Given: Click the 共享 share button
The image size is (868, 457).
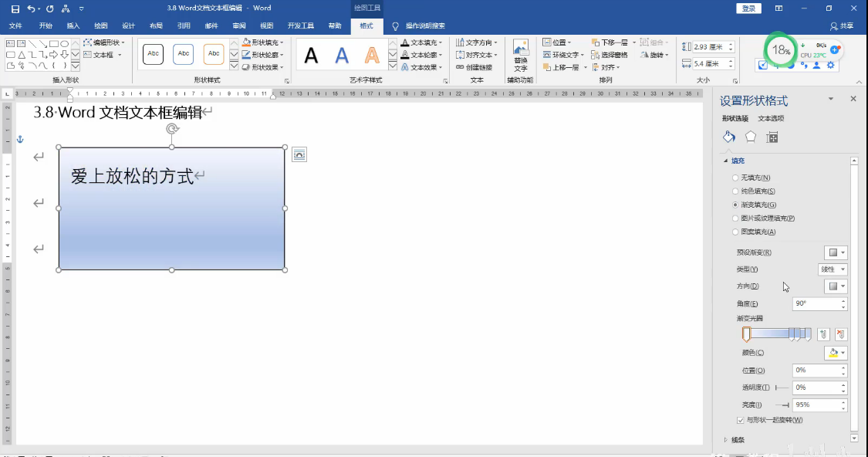Looking at the screenshot, I should coord(842,26).
